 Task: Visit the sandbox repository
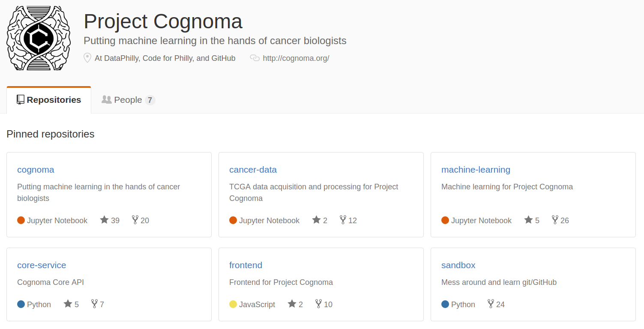[x=458, y=265]
